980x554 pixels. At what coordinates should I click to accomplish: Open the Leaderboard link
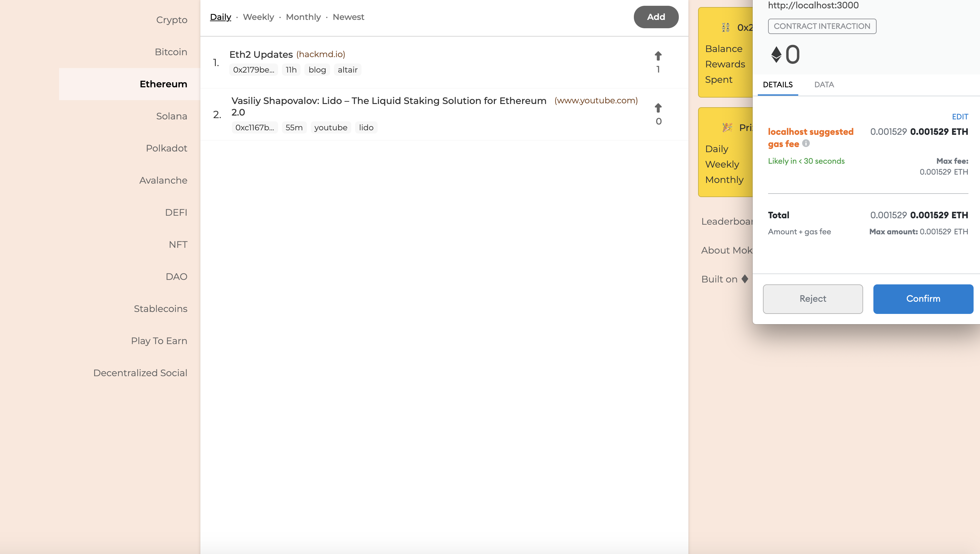coord(727,221)
